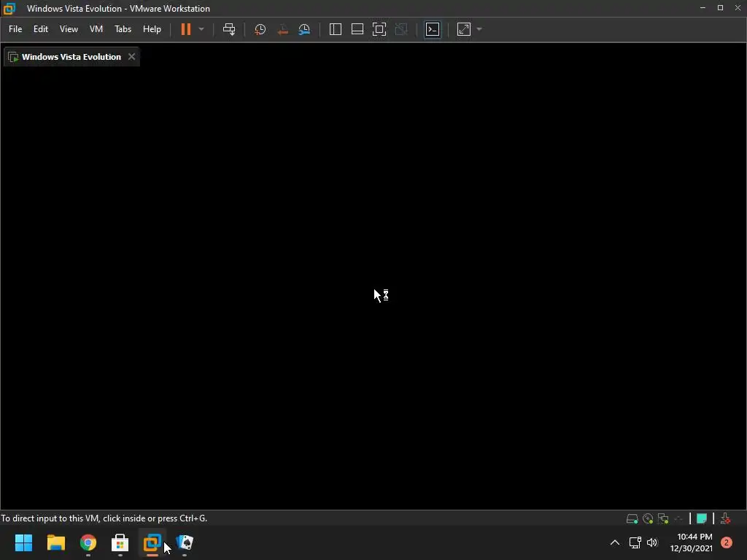The image size is (747, 560).
Task: Open File Explorer from the taskbar
Action: (55, 542)
